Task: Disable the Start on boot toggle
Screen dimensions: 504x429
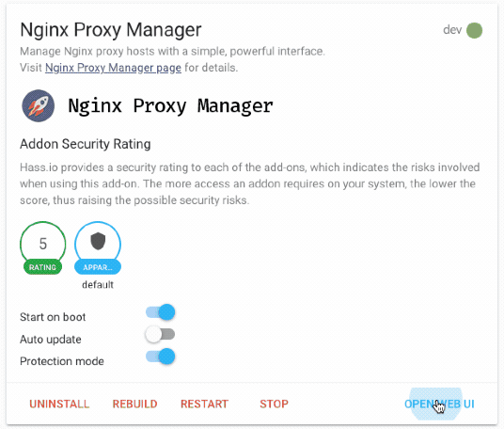Action: click(161, 312)
